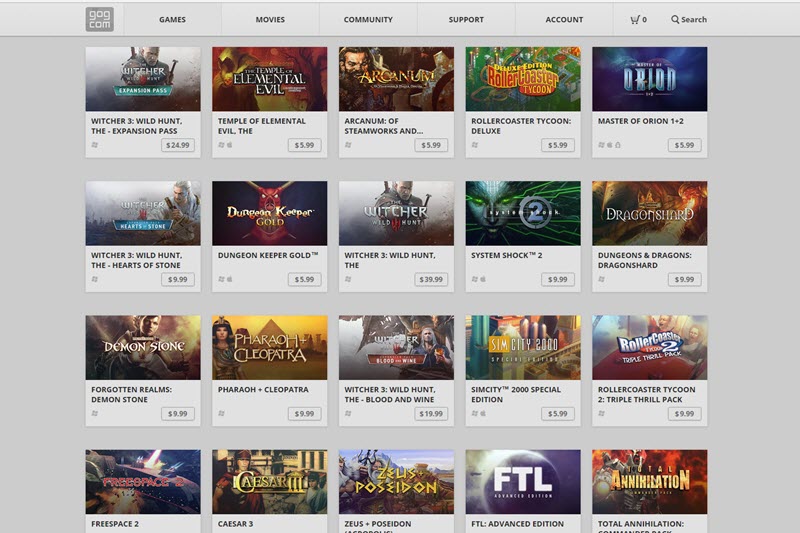Click the Windows platform icon under Pharaoh + Cleopatra
Viewport: 800px width, 533px height.
[x=221, y=413]
